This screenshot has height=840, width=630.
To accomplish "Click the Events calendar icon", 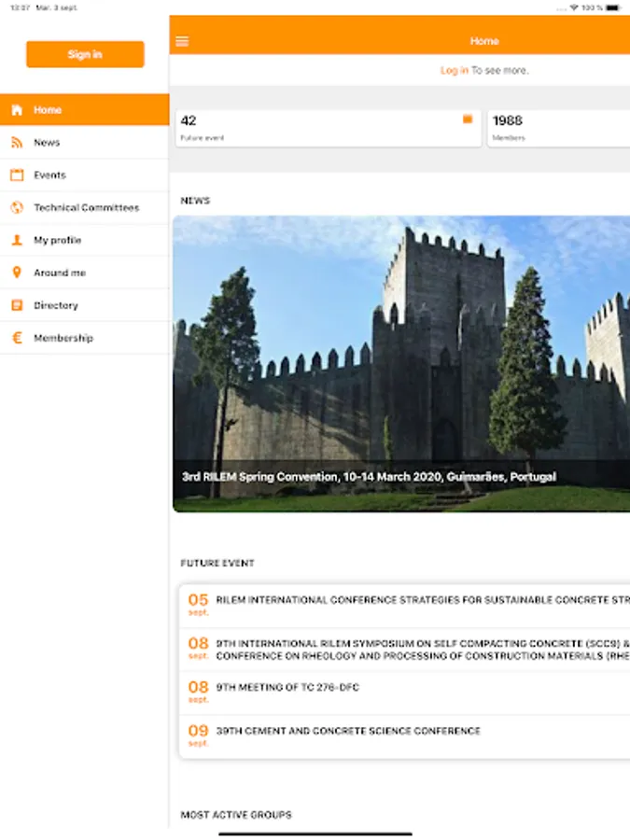I will pos(17,175).
